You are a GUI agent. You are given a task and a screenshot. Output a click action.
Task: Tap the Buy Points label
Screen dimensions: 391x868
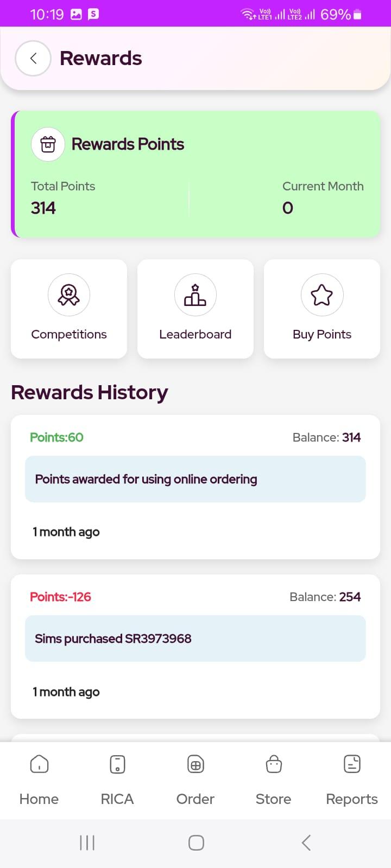[322, 334]
